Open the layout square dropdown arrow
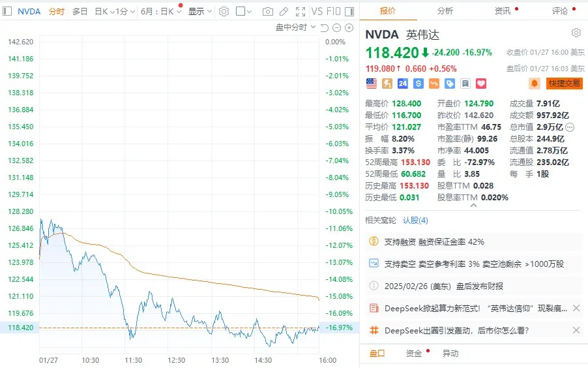This screenshot has height=368, width=588. 250,12
